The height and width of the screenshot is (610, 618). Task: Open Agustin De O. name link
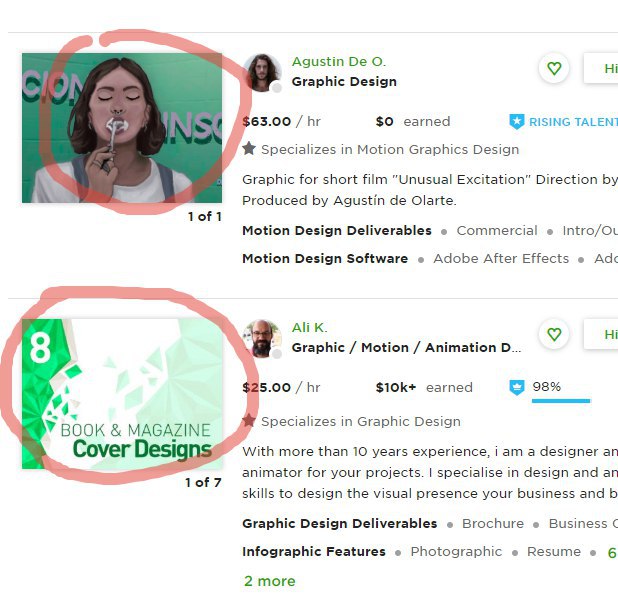pyautogui.click(x=339, y=61)
